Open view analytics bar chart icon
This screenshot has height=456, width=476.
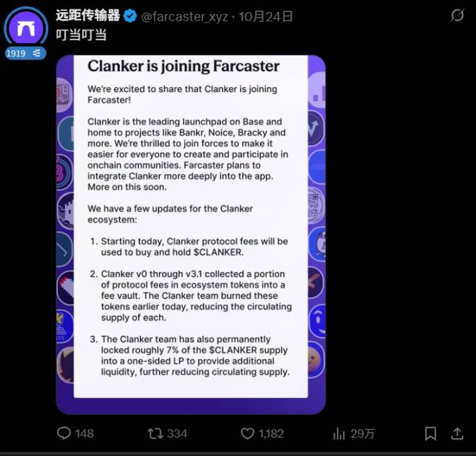pos(339,433)
